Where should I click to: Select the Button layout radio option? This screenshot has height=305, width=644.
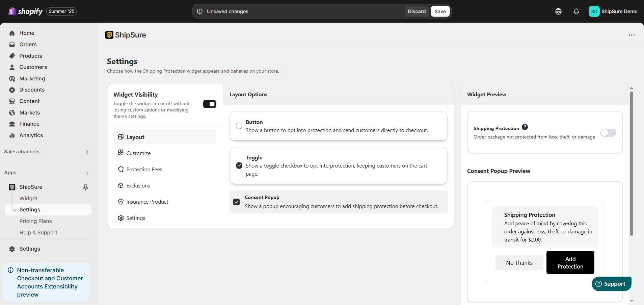pos(239,126)
